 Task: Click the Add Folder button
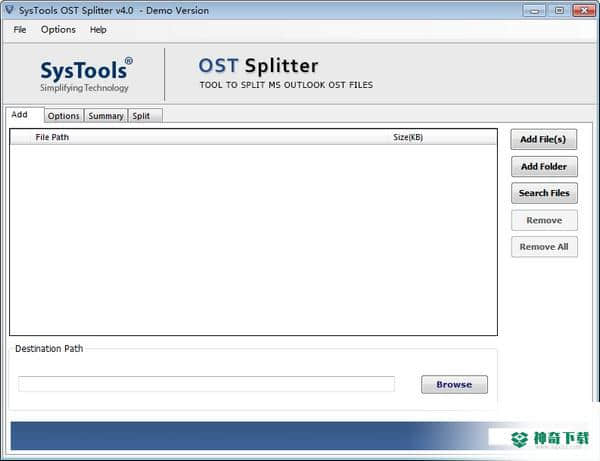[x=544, y=166]
